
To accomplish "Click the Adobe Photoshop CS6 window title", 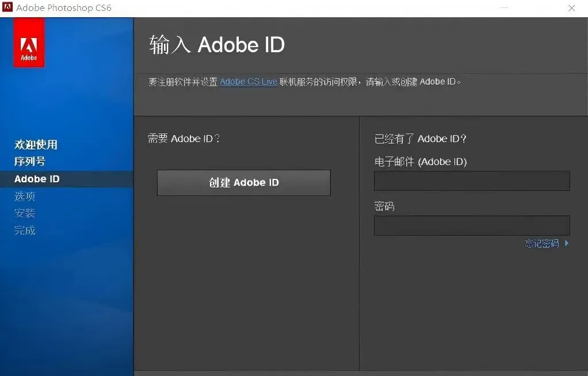I will pyautogui.click(x=64, y=8).
